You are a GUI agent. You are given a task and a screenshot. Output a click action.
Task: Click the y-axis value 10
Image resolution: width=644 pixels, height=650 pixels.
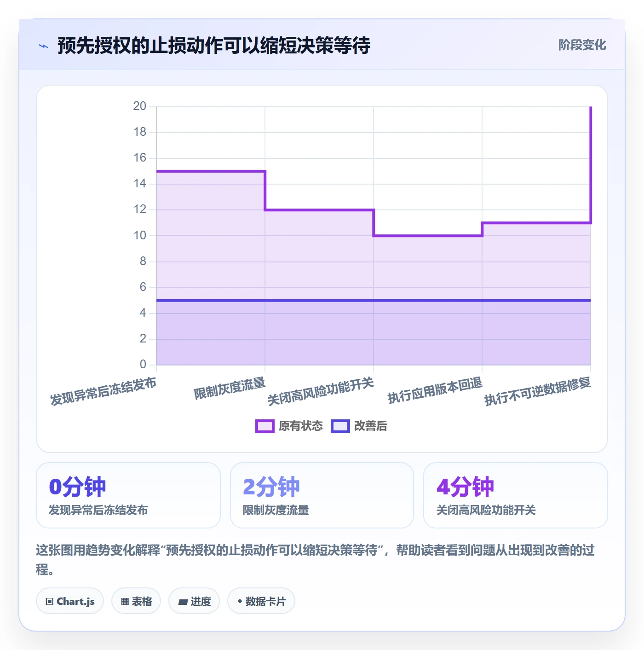tap(139, 236)
